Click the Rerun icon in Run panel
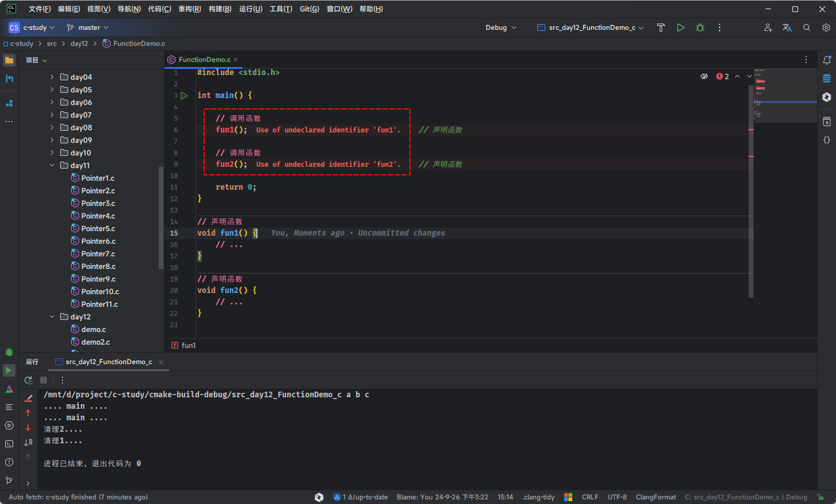Viewport: 836px width, 504px height. coord(29,380)
